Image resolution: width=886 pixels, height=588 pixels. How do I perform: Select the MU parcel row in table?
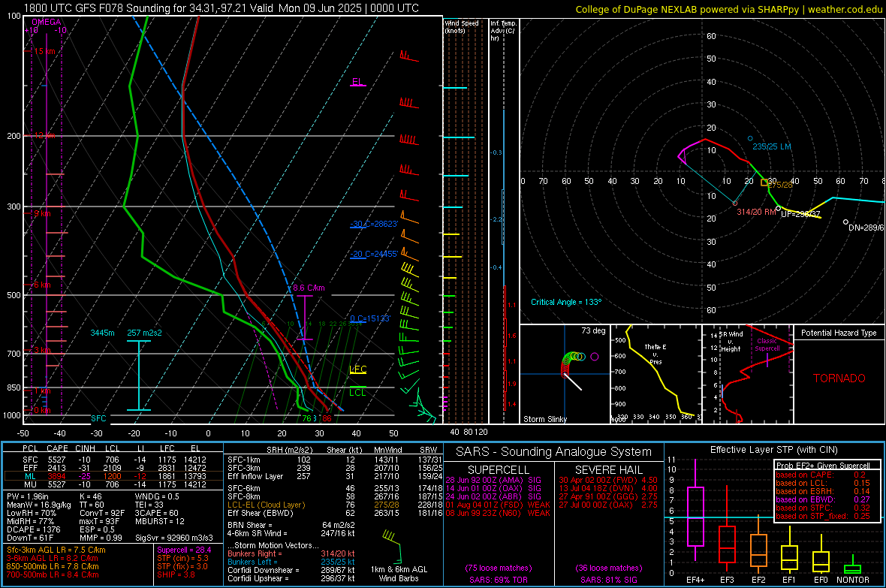(114, 484)
